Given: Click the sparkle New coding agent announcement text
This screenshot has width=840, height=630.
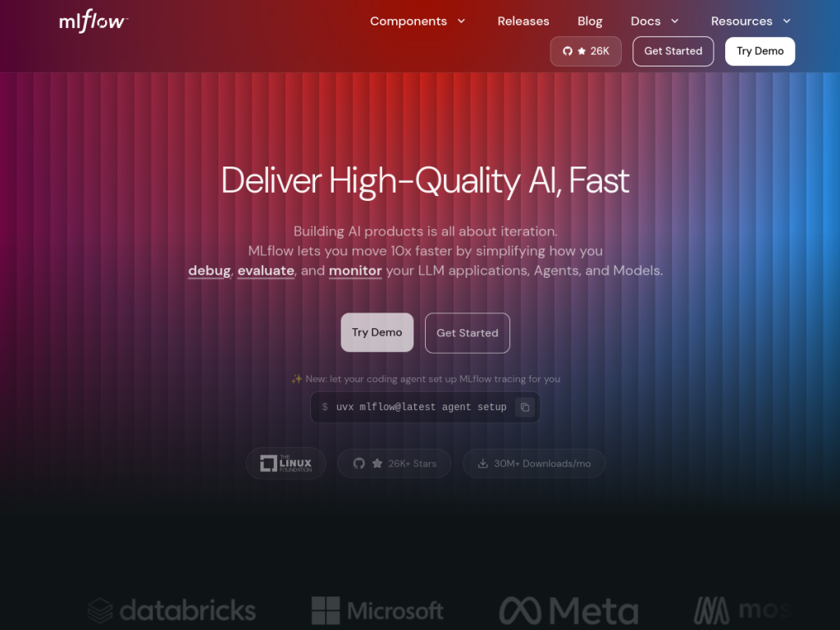Looking at the screenshot, I should tap(426, 379).
